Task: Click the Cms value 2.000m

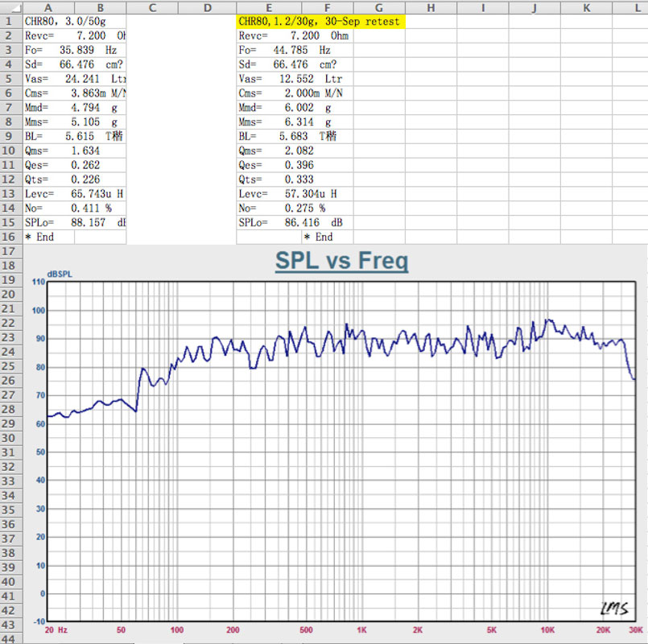Action: point(302,93)
